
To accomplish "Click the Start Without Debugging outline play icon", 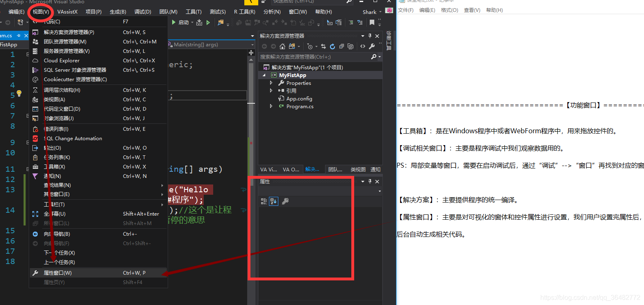I will pos(208,23).
